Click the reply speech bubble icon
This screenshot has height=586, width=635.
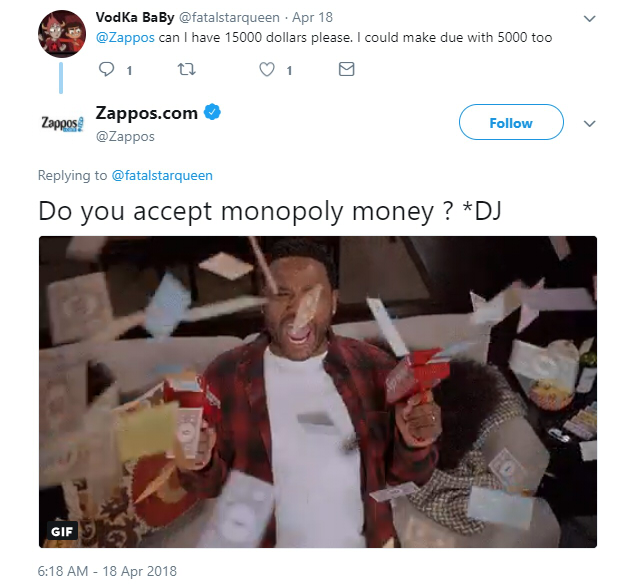click(107, 69)
